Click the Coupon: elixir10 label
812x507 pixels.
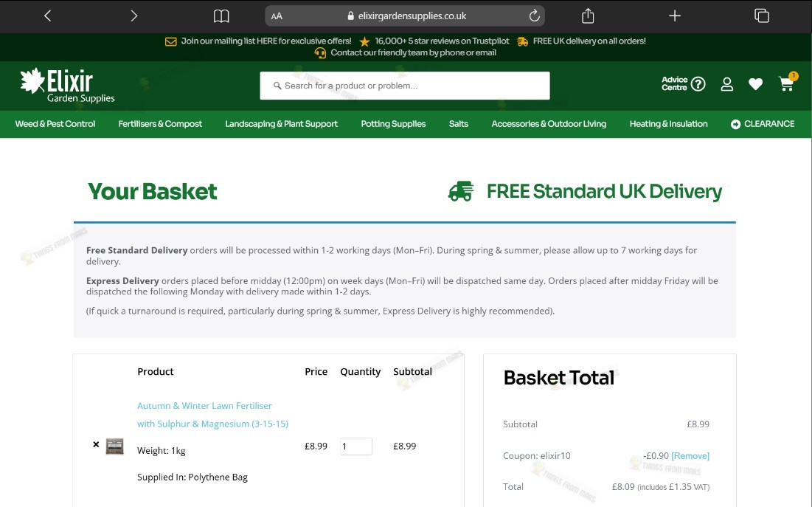click(x=536, y=455)
